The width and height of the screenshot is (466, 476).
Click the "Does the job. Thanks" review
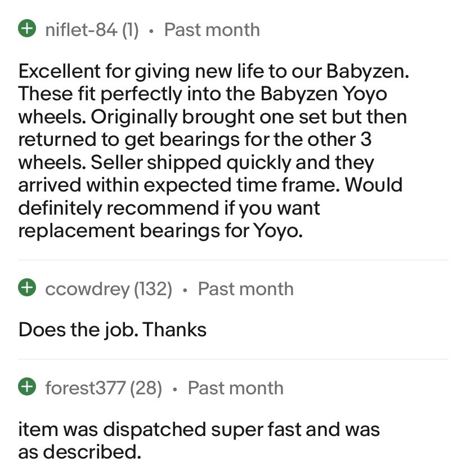coord(113,330)
